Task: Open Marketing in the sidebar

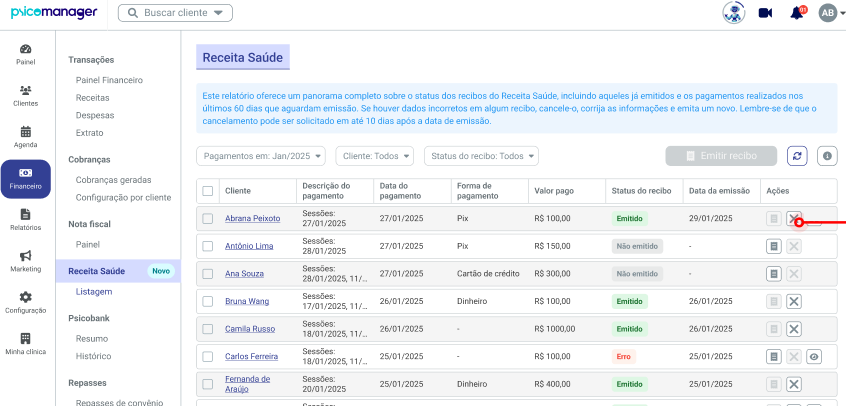Action: [x=26, y=262]
